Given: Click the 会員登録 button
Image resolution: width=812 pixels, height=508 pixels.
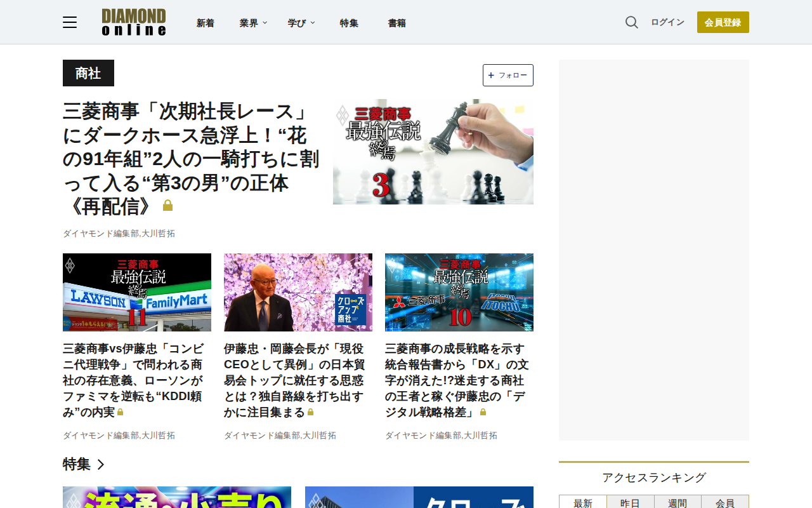Looking at the screenshot, I should coord(723,22).
